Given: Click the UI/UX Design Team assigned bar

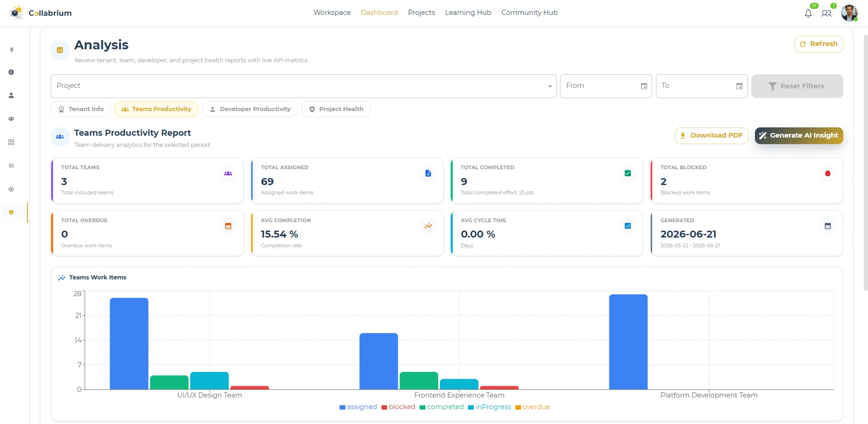Looking at the screenshot, I should point(129,344).
